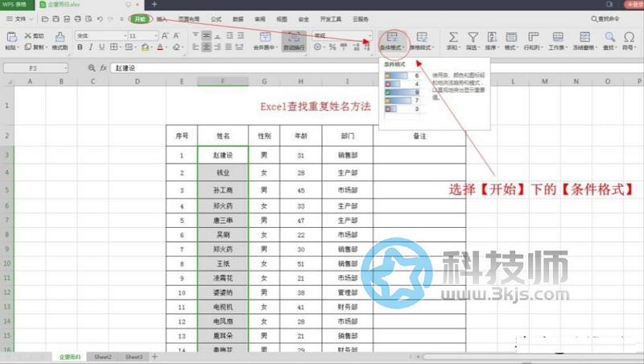
Task: Click the Top Align icon
Action: coord(196,35)
